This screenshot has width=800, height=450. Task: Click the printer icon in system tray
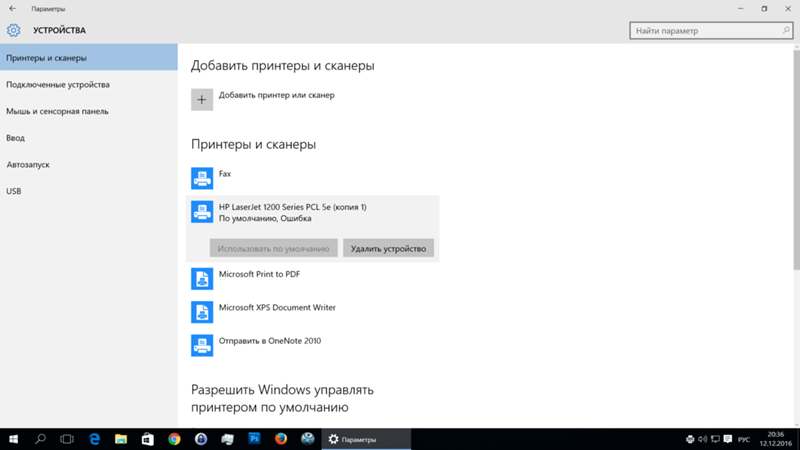[x=690, y=439]
